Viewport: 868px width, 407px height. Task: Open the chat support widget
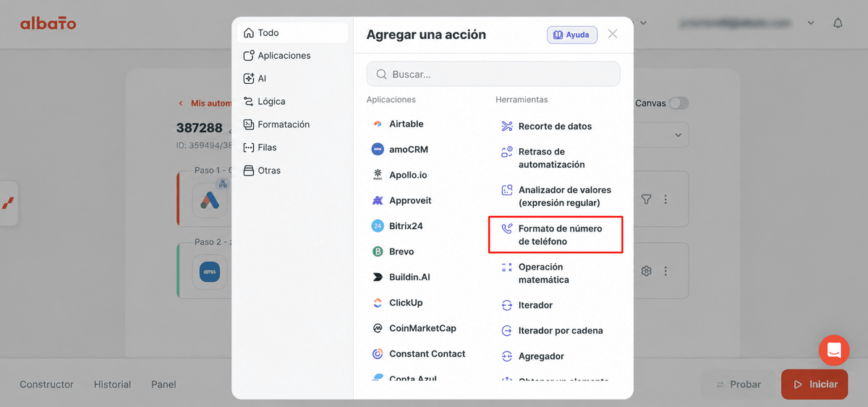point(834,351)
